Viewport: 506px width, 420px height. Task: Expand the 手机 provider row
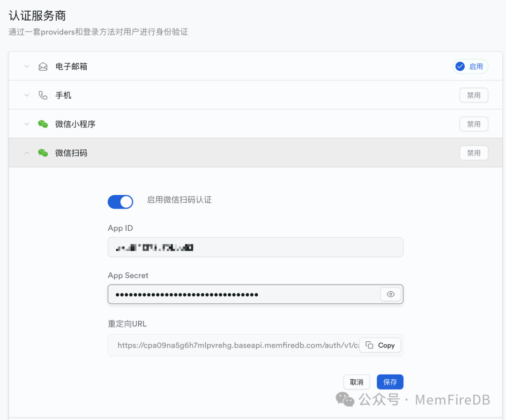[x=27, y=95]
